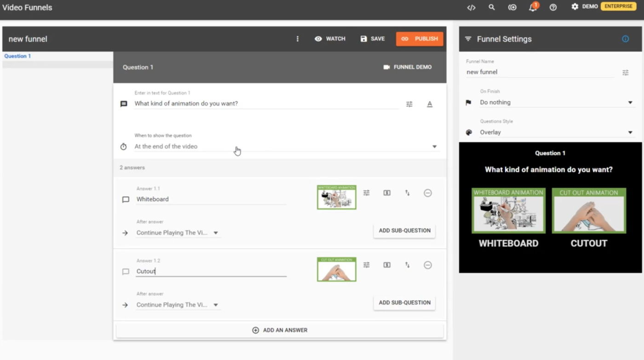
Task: Open the search icon in top bar
Action: coord(492,7)
